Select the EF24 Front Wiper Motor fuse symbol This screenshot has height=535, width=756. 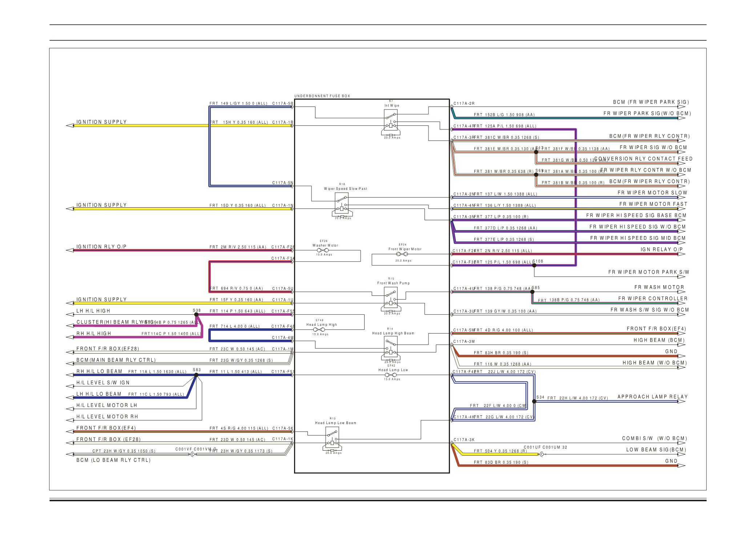(402, 254)
